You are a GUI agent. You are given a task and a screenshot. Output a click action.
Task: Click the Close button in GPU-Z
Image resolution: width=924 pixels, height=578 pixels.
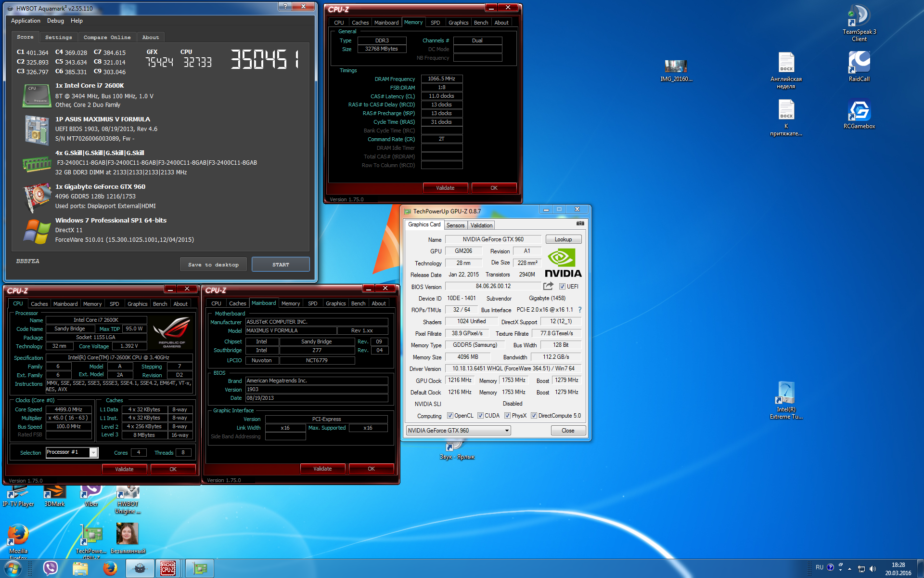[568, 431]
